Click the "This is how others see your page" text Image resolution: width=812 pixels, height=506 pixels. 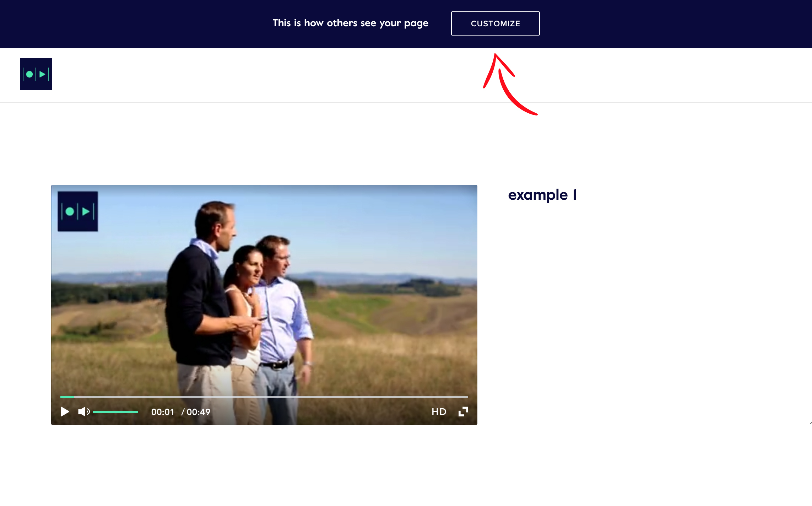click(351, 23)
